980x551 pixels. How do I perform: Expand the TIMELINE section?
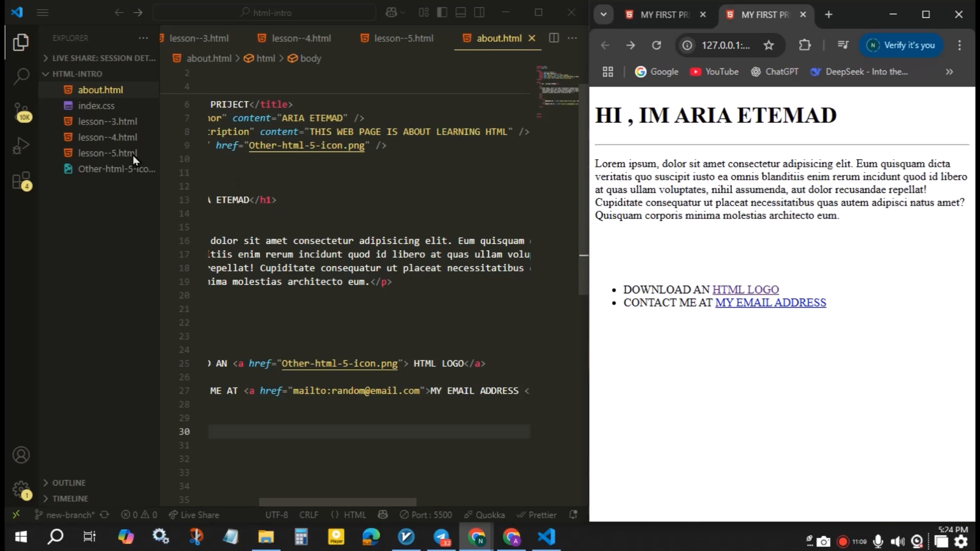(70, 498)
